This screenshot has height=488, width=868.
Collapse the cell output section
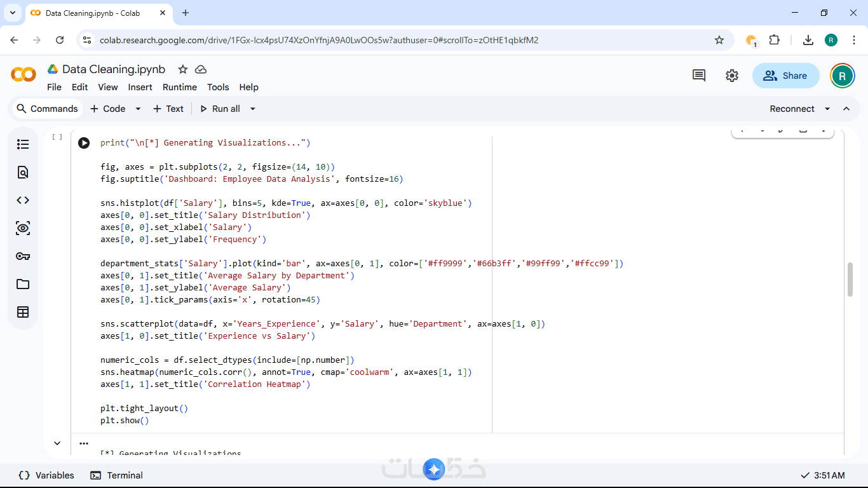click(x=57, y=444)
